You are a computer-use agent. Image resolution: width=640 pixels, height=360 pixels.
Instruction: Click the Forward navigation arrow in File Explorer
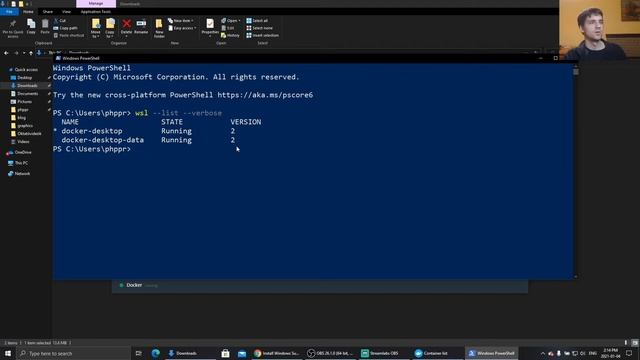[x=16, y=53]
